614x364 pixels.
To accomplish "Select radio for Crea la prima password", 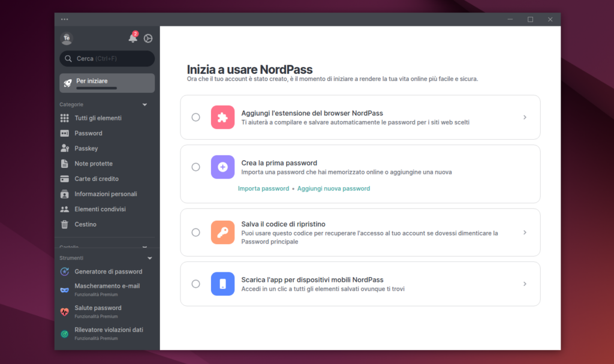I will 195,167.
